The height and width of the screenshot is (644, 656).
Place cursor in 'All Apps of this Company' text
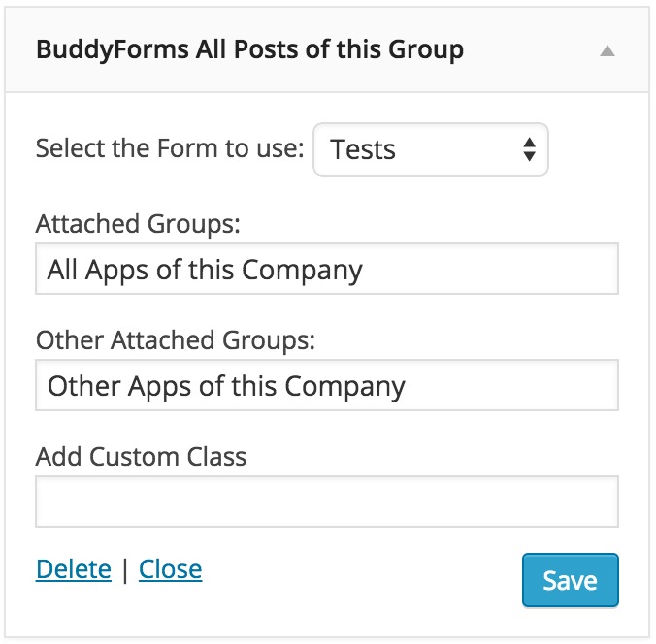205,270
